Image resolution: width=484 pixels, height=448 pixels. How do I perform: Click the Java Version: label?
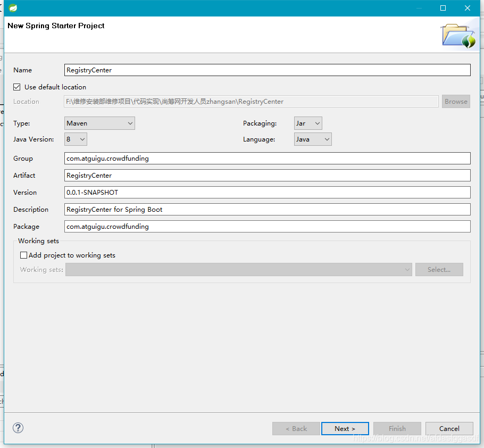[34, 139]
